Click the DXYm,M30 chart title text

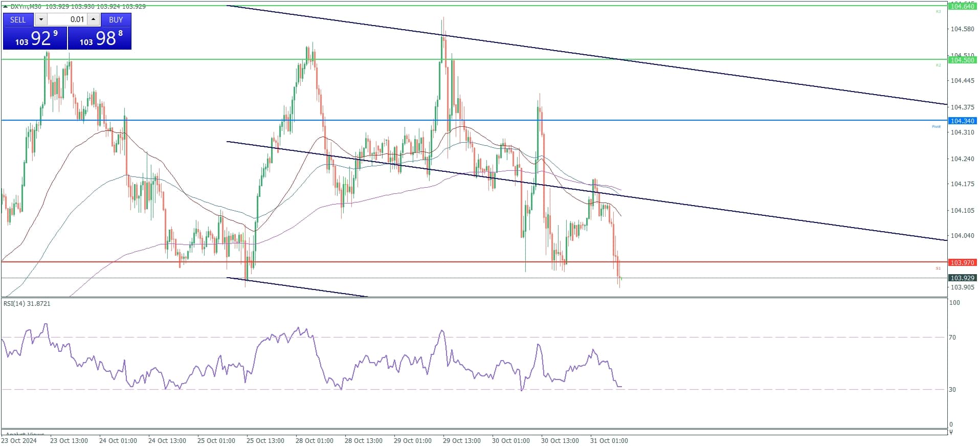click(26, 6)
